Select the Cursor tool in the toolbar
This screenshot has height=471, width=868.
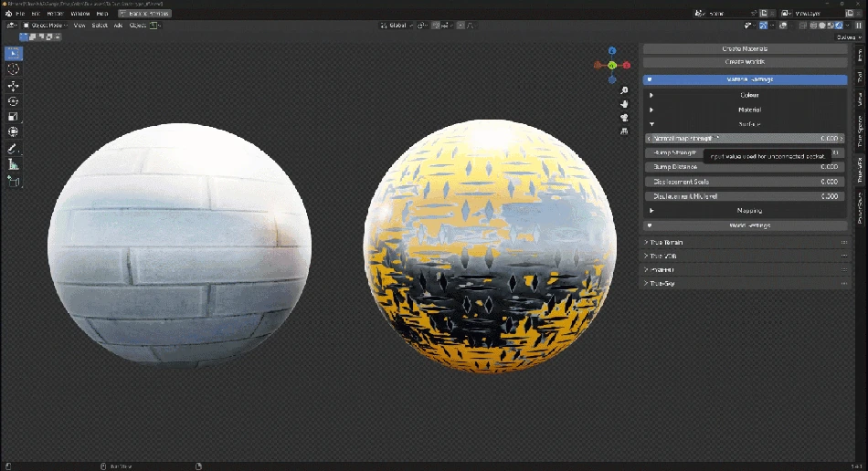pyautogui.click(x=14, y=69)
